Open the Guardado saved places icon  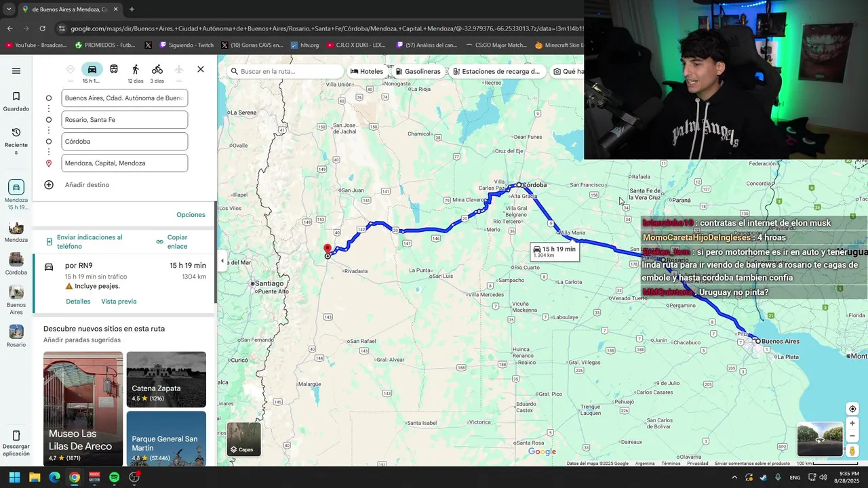tap(16, 101)
